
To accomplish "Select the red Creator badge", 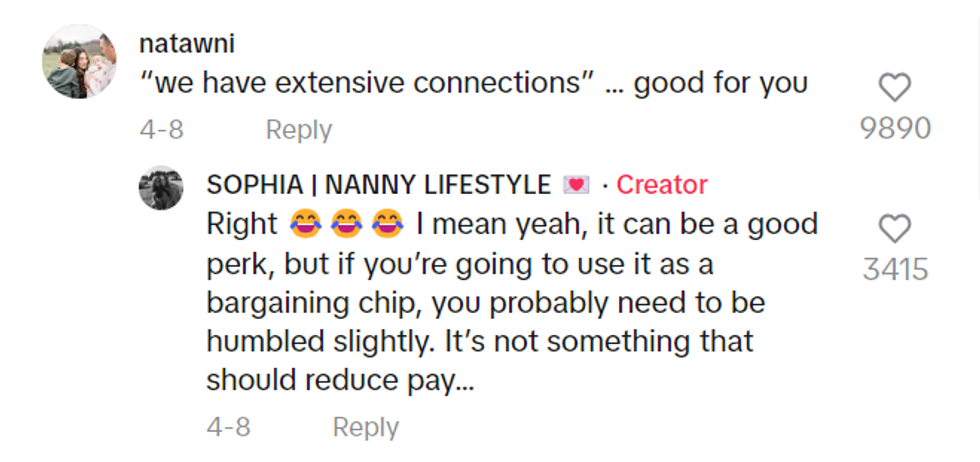I will click(661, 185).
